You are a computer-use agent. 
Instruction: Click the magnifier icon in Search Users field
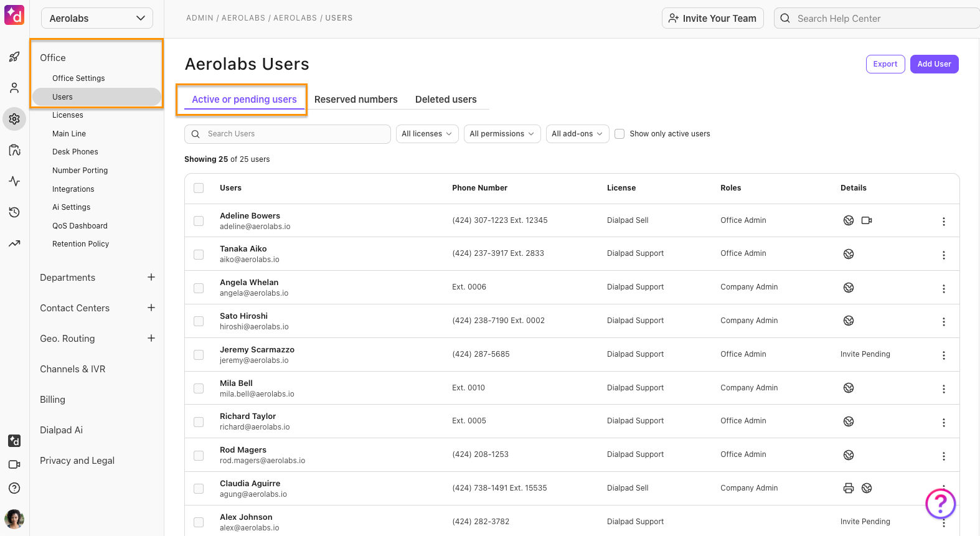[196, 134]
